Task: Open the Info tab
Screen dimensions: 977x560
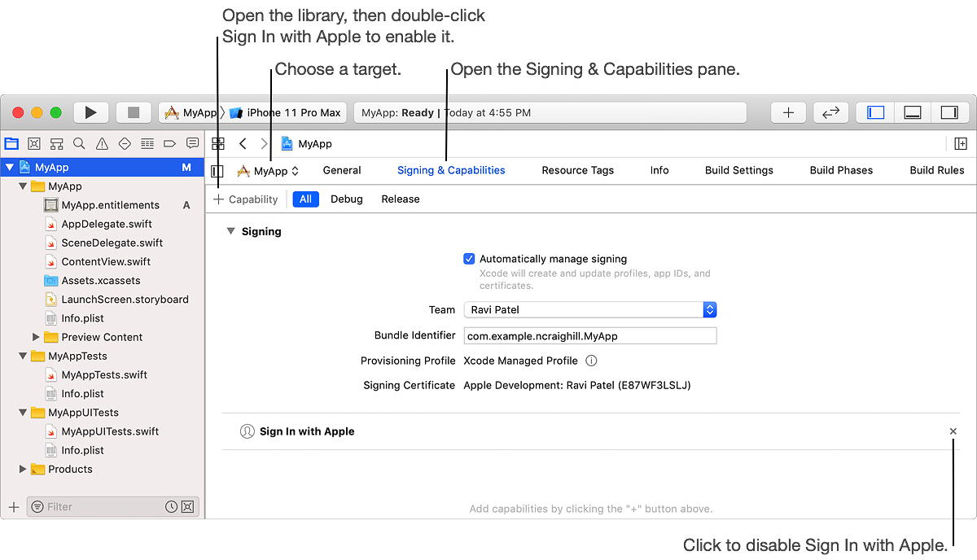Action: (659, 170)
